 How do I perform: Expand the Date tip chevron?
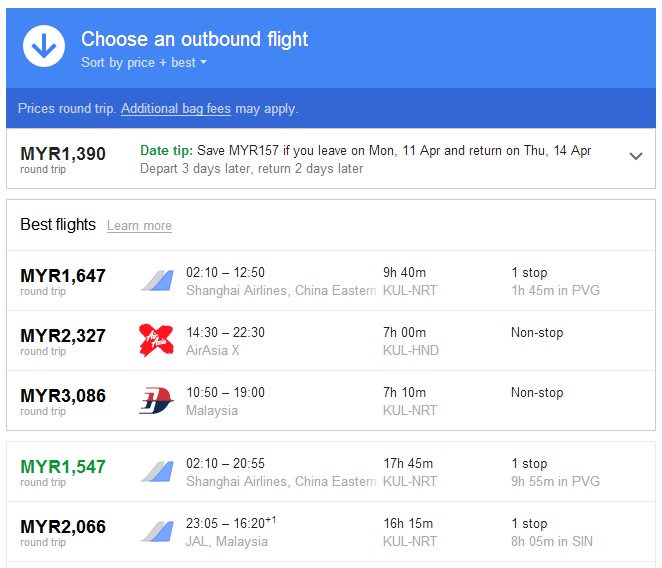(636, 156)
